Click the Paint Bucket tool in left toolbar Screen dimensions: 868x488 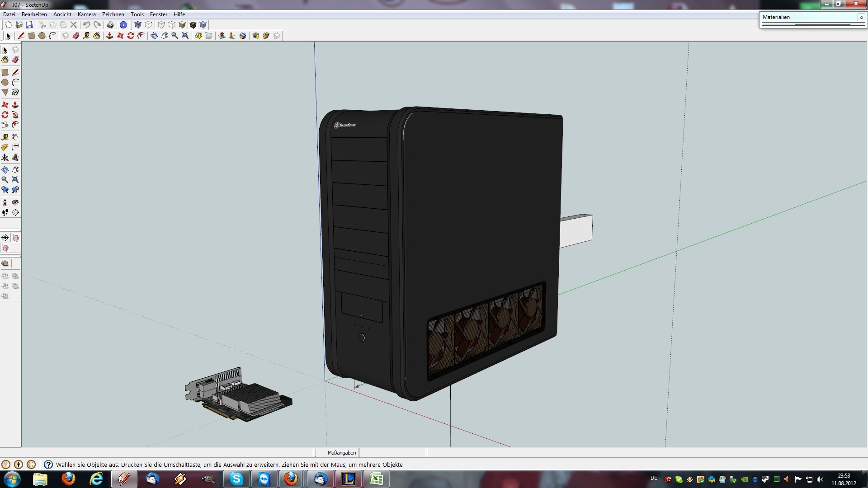click(x=5, y=60)
